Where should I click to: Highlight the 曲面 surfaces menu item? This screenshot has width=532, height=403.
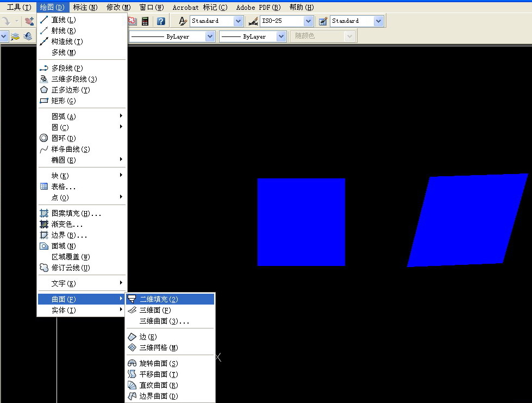tap(82, 299)
